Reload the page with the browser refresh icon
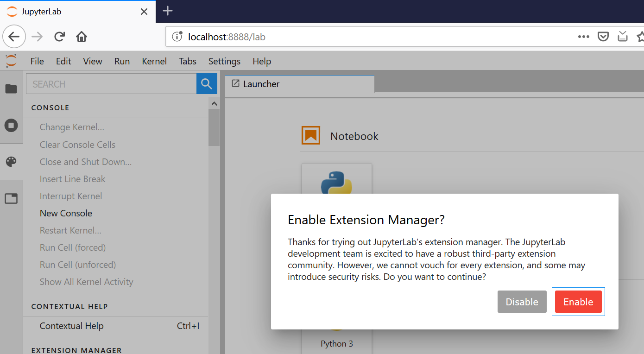Viewport: 644px width, 354px height. (59, 36)
